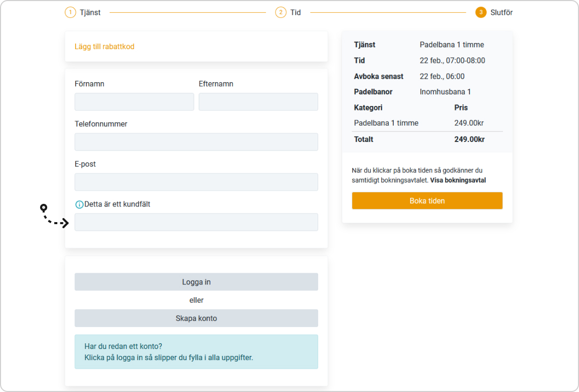Go to the Slutför step label
The width and height of the screenshot is (579, 392).
coord(501,13)
